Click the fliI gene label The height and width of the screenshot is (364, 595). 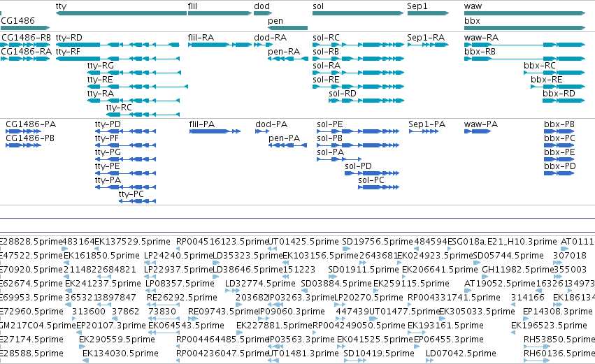[192, 6]
